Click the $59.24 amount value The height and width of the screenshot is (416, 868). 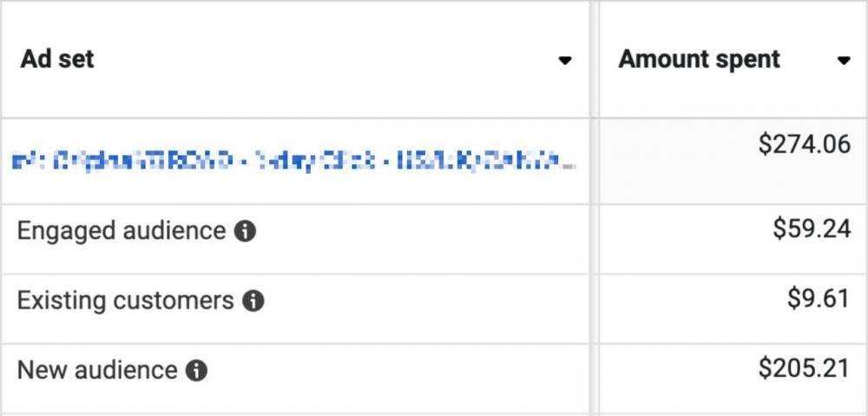tap(812, 229)
